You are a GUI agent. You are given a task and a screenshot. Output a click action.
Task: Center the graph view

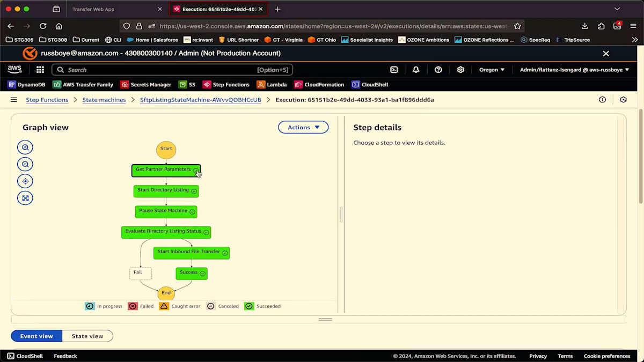click(x=25, y=181)
